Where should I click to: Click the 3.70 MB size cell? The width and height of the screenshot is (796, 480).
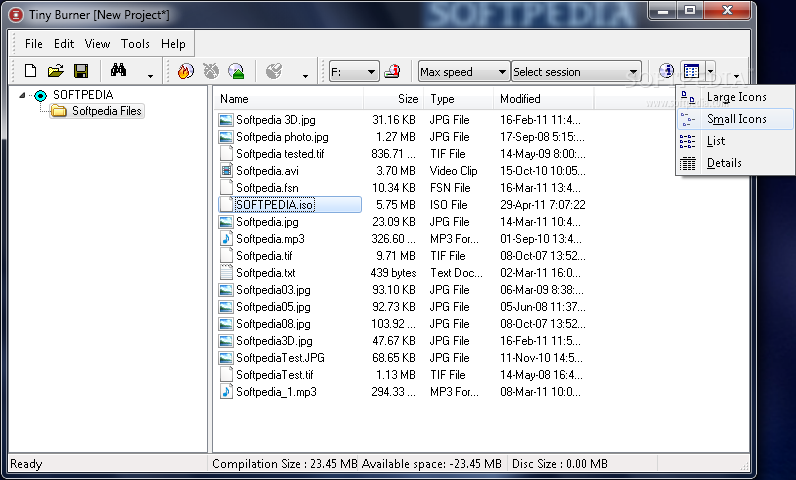(x=395, y=171)
